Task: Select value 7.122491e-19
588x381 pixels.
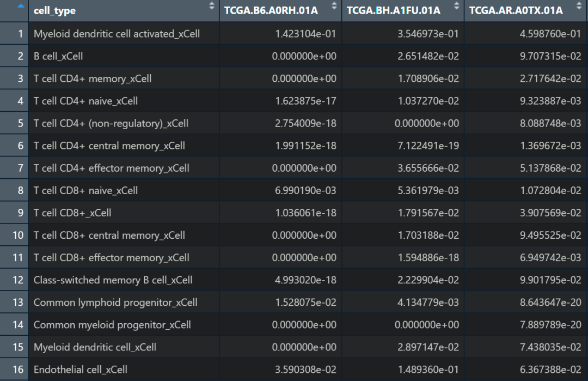Action: point(428,146)
